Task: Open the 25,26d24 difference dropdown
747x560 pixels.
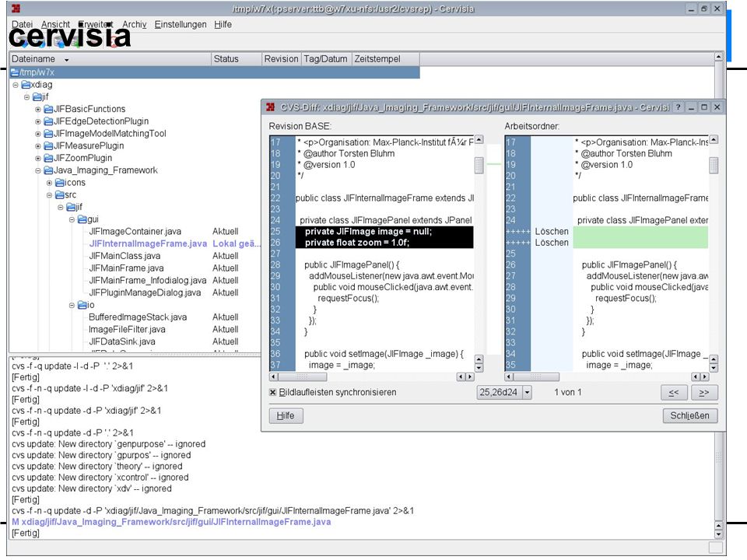Action: [x=527, y=392]
